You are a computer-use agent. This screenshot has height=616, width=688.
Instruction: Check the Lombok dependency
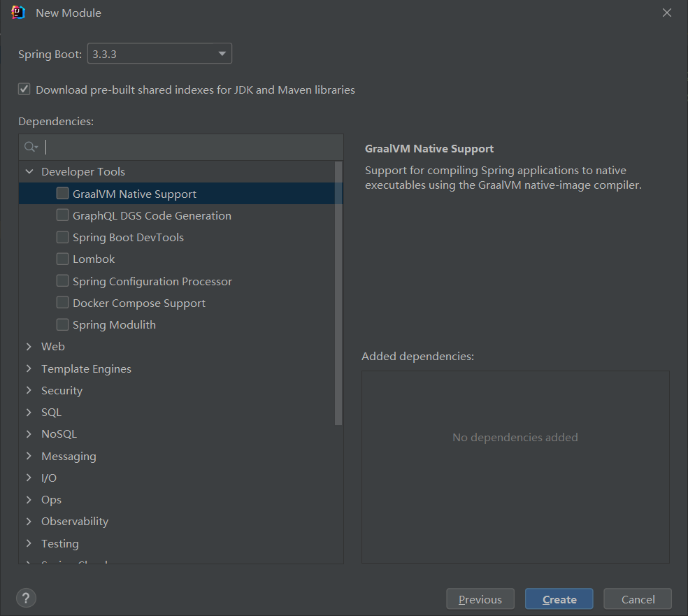pyautogui.click(x=63, y=259)
